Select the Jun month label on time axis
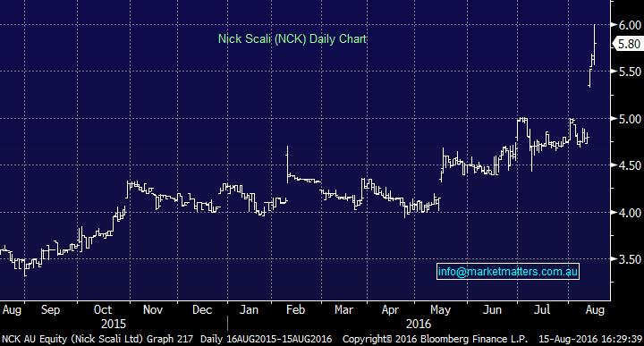 492,309
